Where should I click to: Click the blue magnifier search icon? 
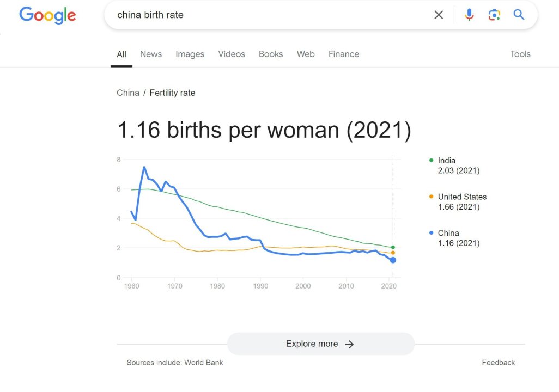[519, 15]
